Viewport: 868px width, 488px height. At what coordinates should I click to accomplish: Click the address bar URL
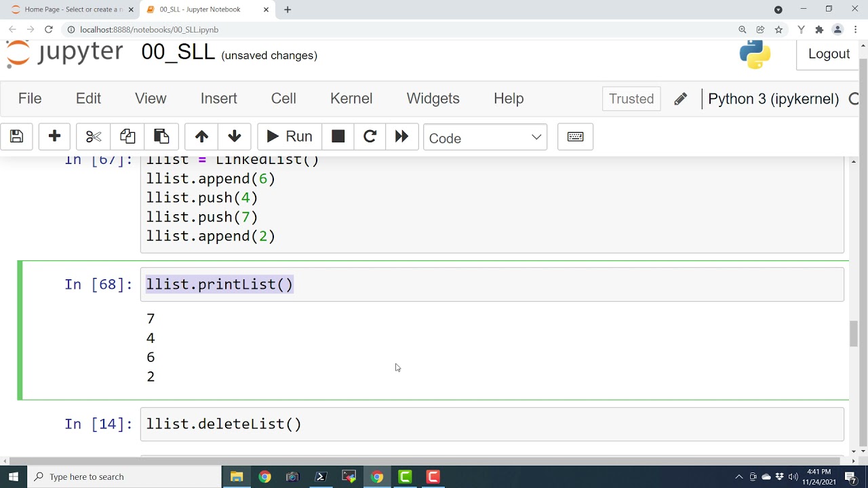(149, 30)
